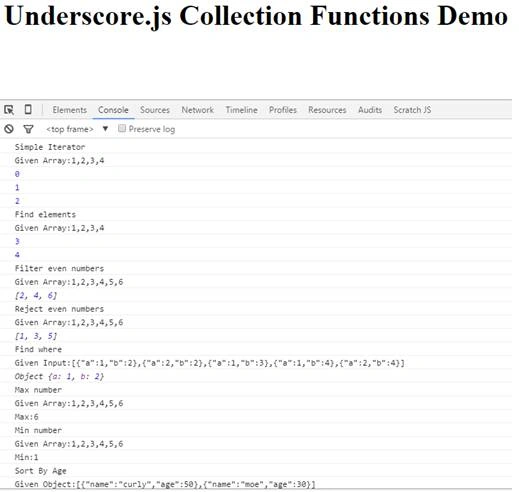Click the 'Min number' log line
The width and height of the screenshot is (519, 492).
[x=38, y=430]
